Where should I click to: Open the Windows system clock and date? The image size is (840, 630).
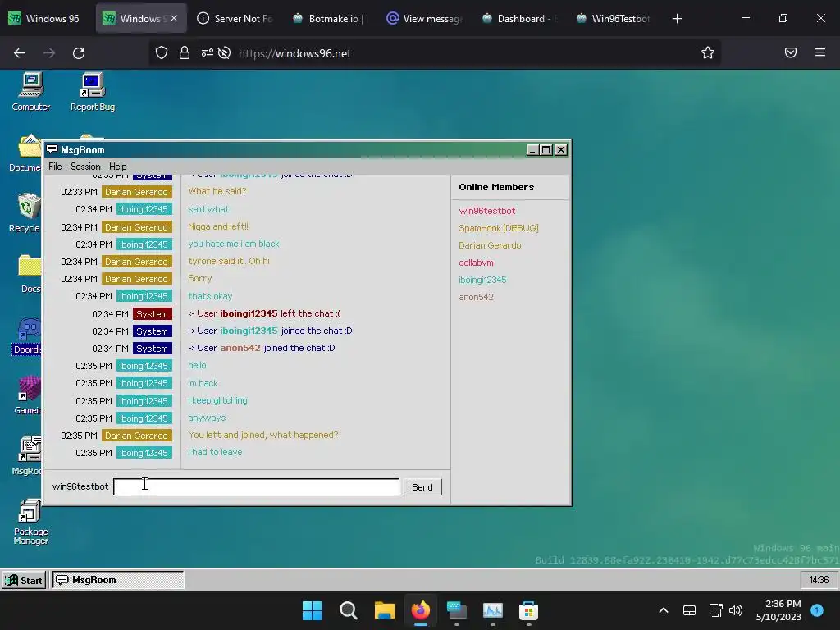[778, 610]
